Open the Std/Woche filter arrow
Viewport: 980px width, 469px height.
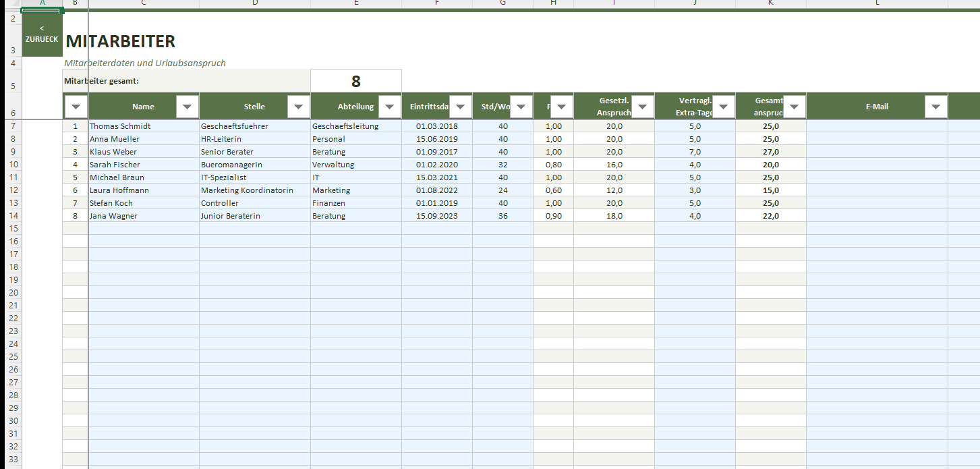click(x=521, y=107)
